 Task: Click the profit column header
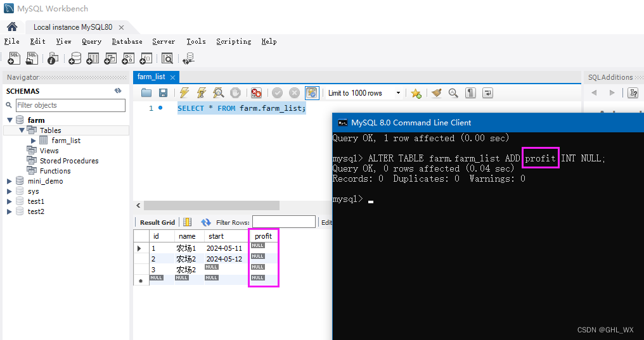[x=263, y=236]
